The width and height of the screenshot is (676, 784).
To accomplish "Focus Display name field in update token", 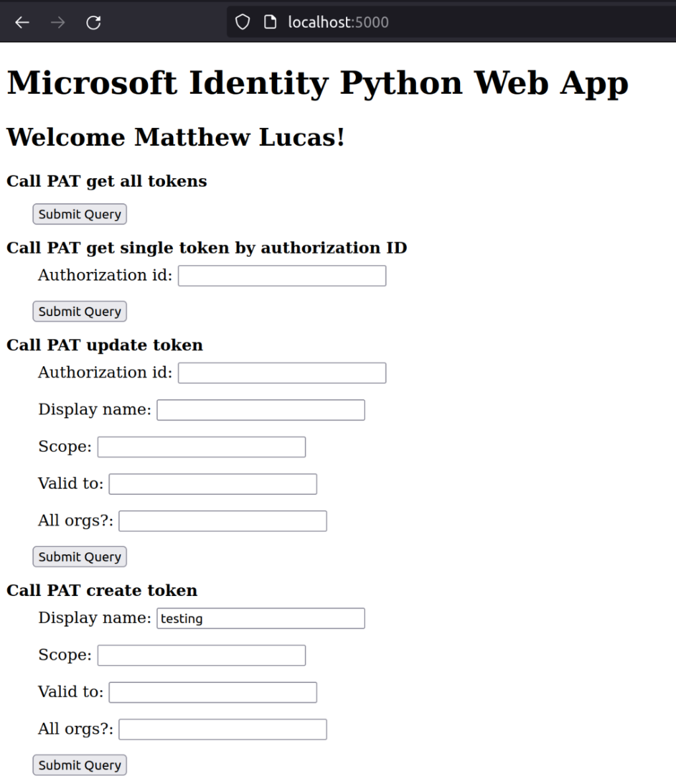I will coord(261,410).
